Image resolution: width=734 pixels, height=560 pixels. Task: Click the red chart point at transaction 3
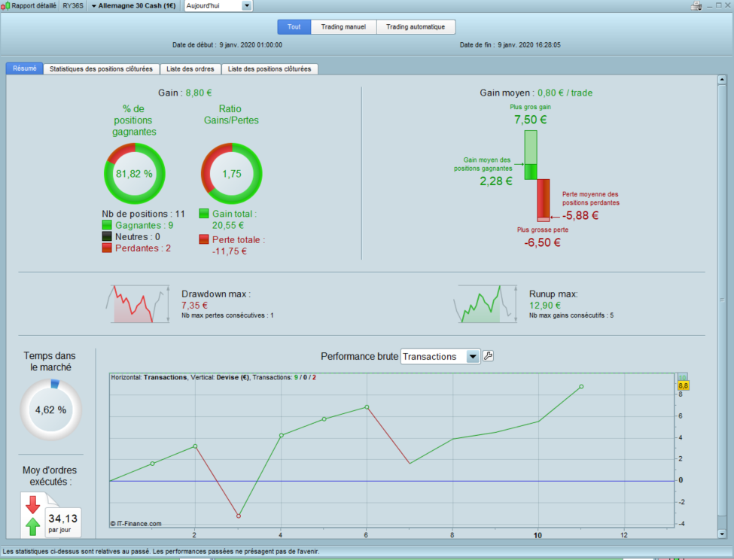point(239,516)
